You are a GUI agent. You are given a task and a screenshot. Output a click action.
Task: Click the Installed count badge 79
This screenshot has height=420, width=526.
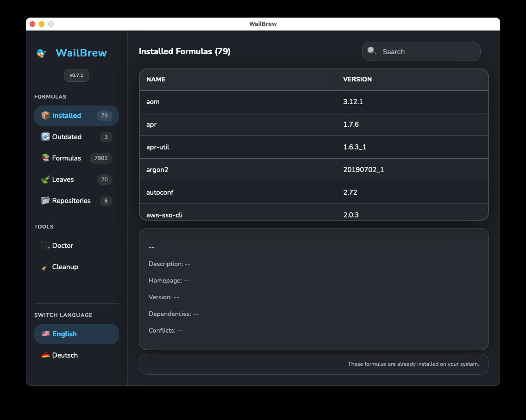[104, 116]
